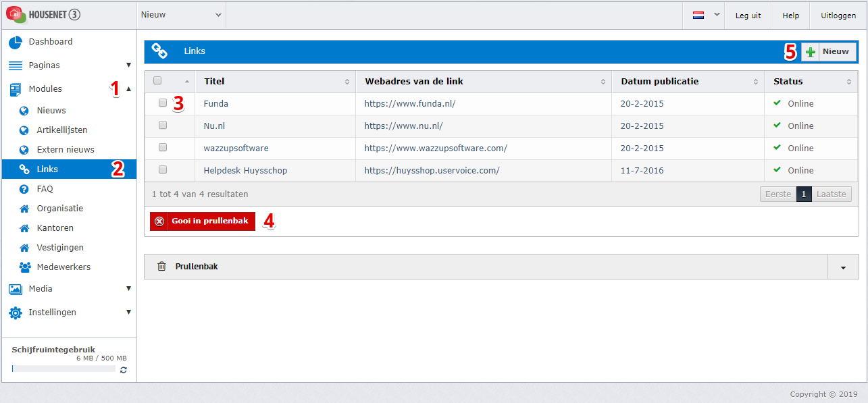Click the trash can icon in Prullenbak bar

(x=161, y=266)
